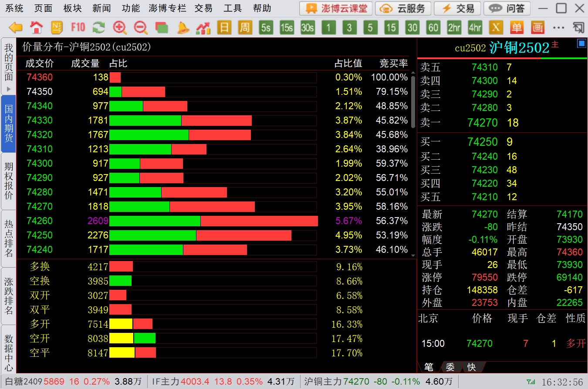Zoom out with the magnifier minus icon
588x389 pixels.
[141, 28]
